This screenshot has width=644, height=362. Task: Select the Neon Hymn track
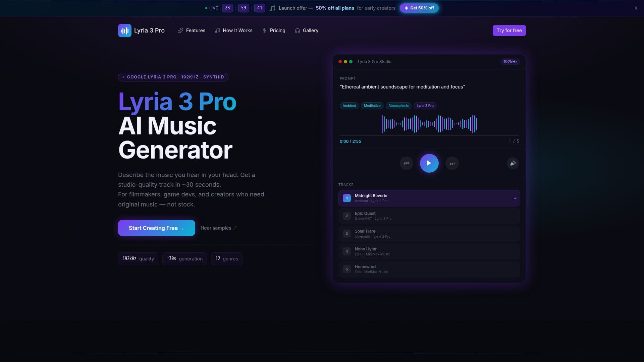click(429, 251)
